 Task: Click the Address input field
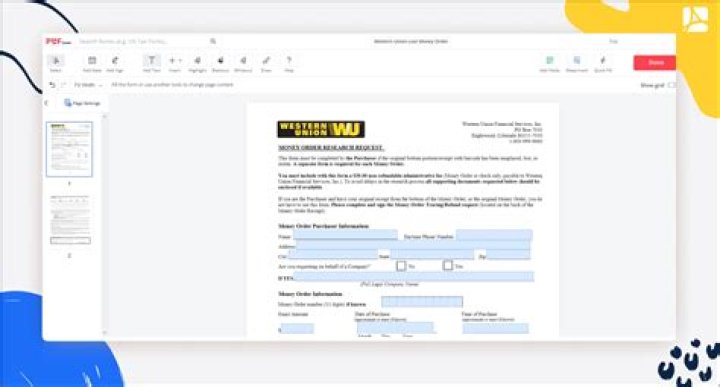412,246
